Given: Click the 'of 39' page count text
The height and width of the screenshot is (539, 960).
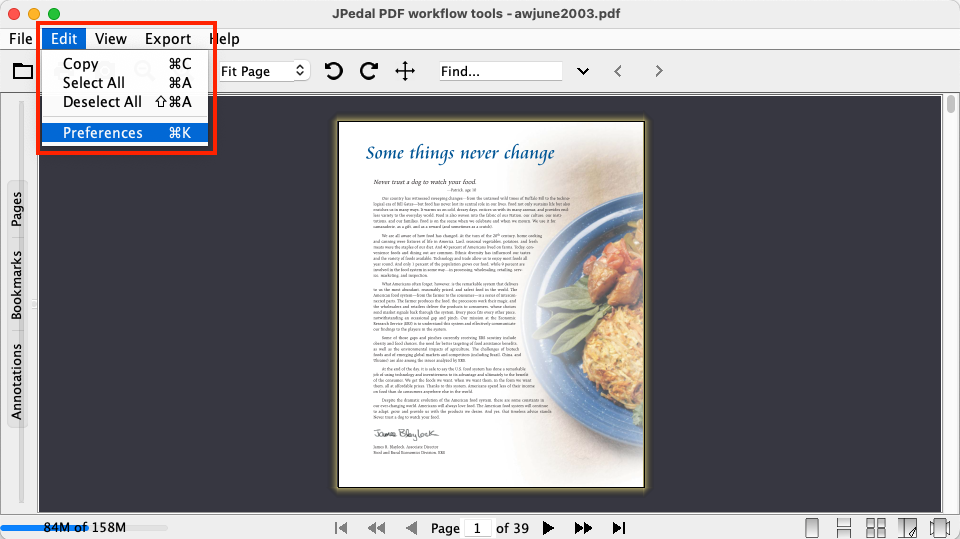Looking at the screenshot, I should 512,528.
